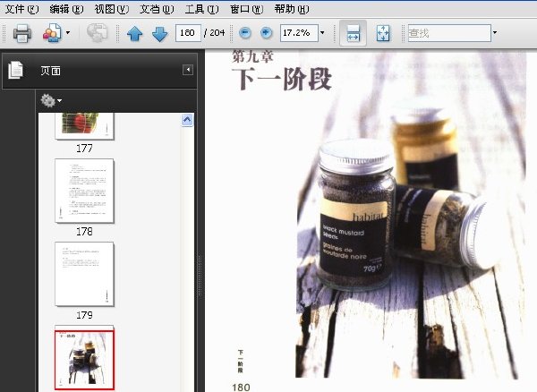Click the Print icon in toolbar
This screenshot has height=392, width=537.
pyautogui.click(x=22, y=33)
